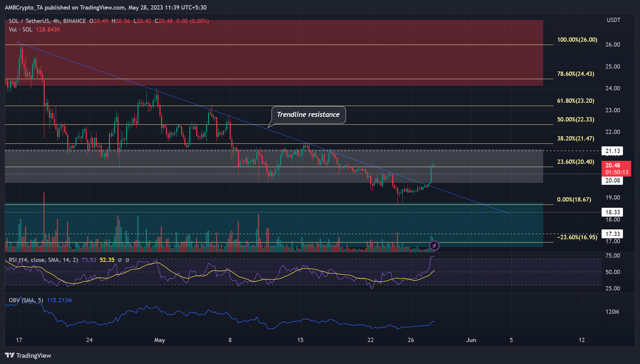Select the -23.60%(16.95) Fibonacci level label
This screenshot has width=640, height=364.
click(x=577, y=237)
